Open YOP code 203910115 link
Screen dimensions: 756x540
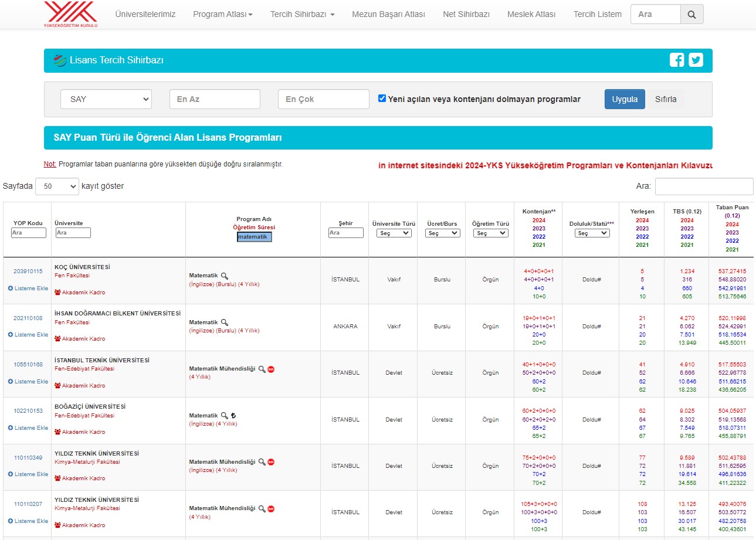(28, 271)
